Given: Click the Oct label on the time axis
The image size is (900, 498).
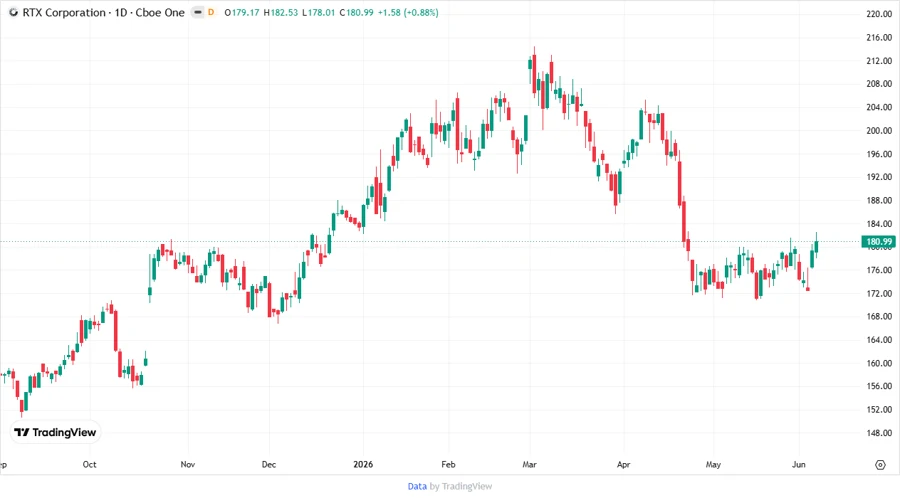Looking at the screenshot, I should [90, 464].
